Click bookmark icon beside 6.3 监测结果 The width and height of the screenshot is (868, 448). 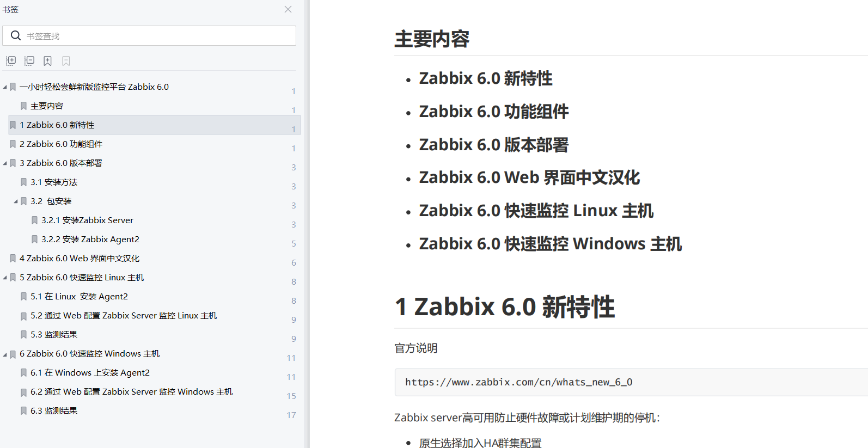click(23, 411)
